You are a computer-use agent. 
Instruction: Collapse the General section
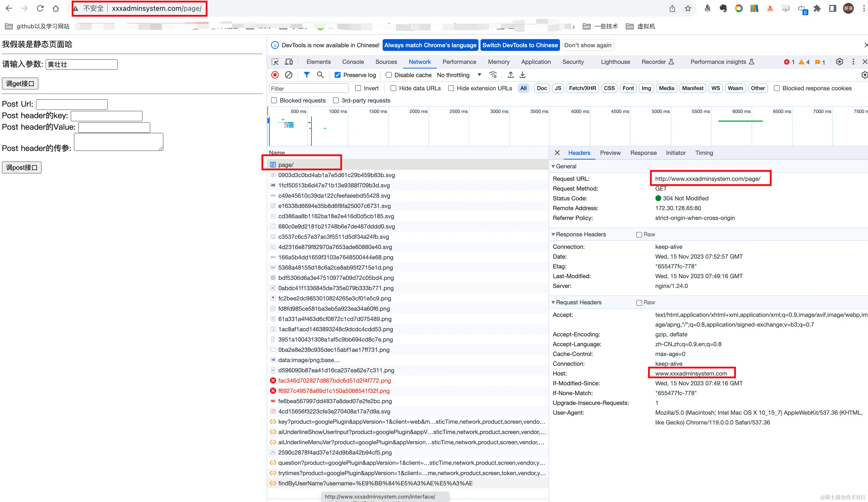(553, 166)
